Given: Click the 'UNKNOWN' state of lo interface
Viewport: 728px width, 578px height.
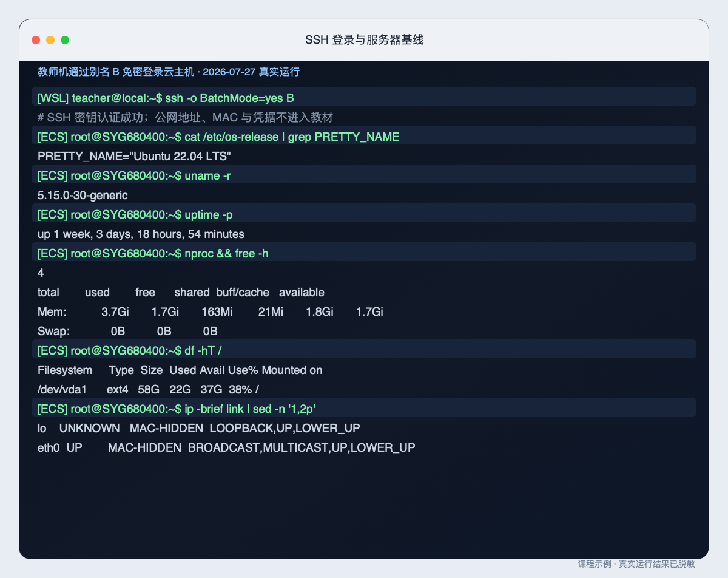Looking at the screenshot, I should (89, 429).
